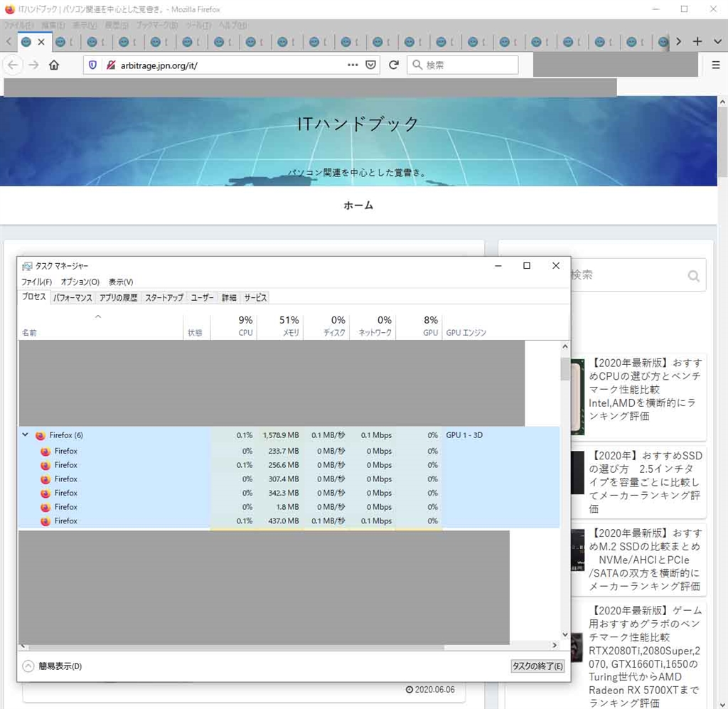The image size is (728, 709).
Task: Switch to the サービス tab
Action: tap(255, 298)
